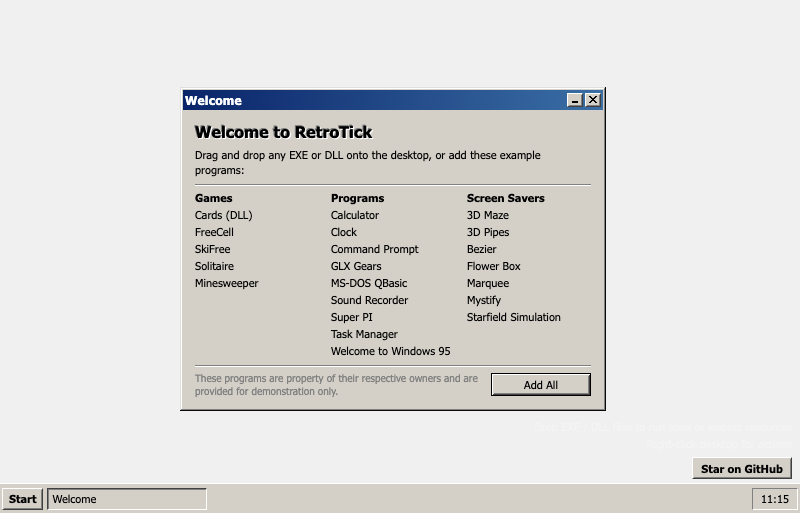This screenshot has height=513, width=800.
Task: Minimize the Welcome window
Action: 575,100
